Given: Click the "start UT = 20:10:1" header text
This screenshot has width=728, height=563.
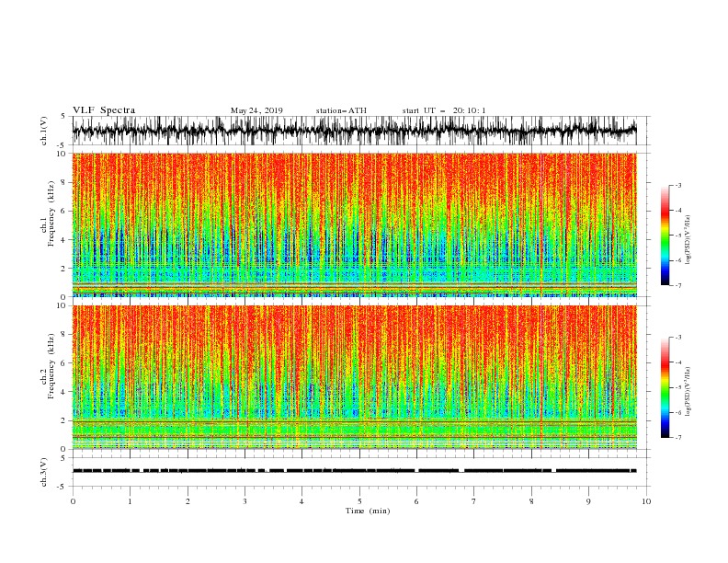Looking at the screenshot, I should [444, 110].
